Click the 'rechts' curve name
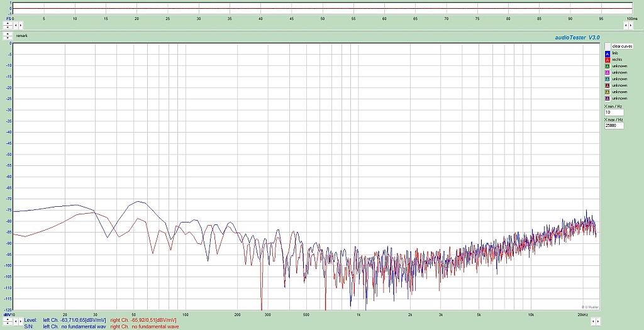644x330 pixels. click(x=617, y=60)
